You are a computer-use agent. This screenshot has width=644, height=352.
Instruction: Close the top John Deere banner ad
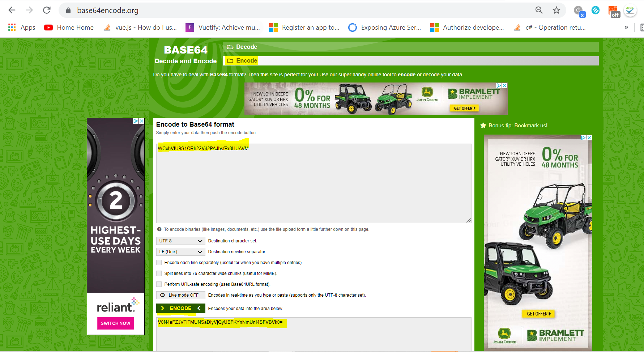504,85
